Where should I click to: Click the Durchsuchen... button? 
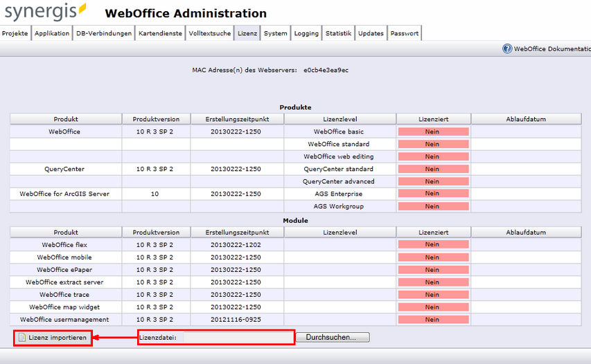333,337
